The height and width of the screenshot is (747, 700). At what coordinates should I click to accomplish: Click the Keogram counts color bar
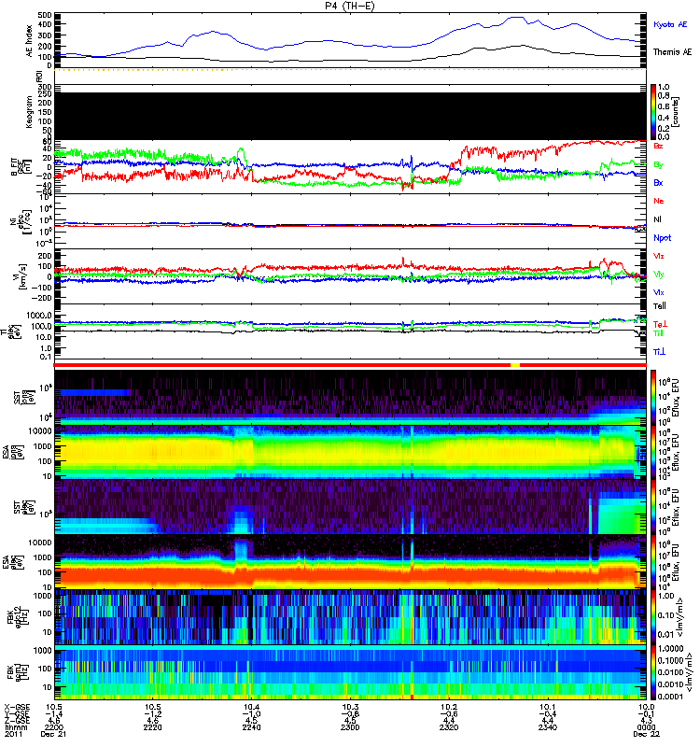tap(653, 112)
